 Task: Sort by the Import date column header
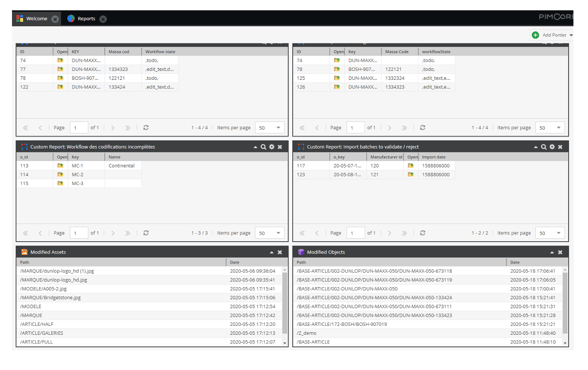click(x=436, y=157)
